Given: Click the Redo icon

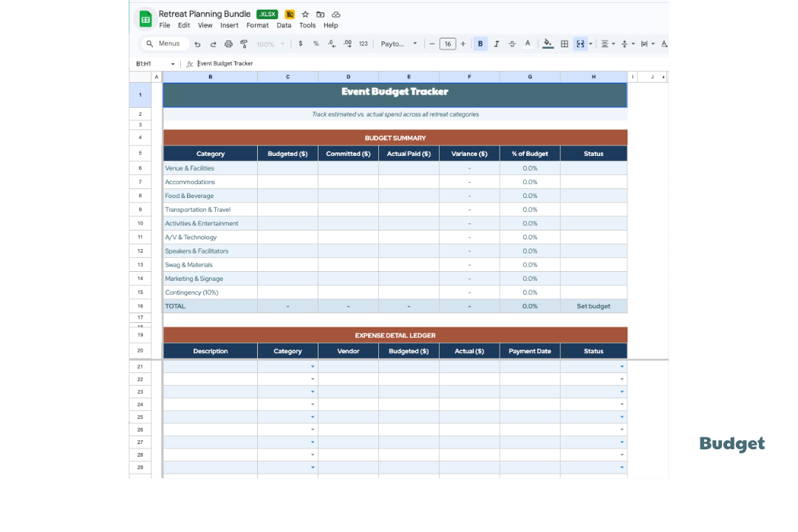Looking at the screenshot, I should pyautogui.click(x=214, y=44).
